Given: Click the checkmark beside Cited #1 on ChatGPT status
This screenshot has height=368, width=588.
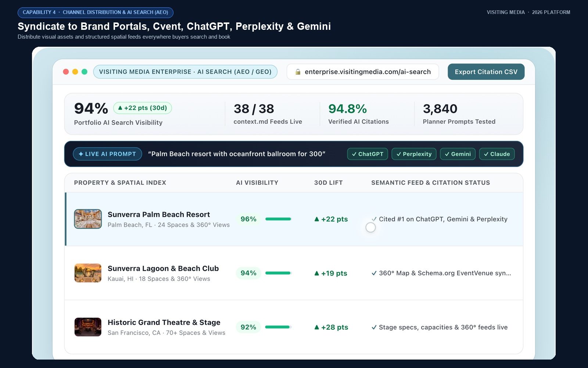Looking at the screenshot, I should coord(374,219).
